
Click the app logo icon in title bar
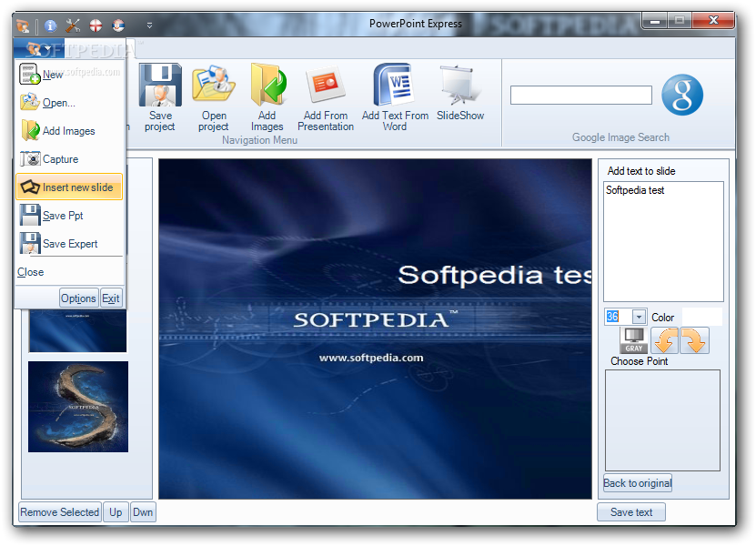(x=23, y=25)
